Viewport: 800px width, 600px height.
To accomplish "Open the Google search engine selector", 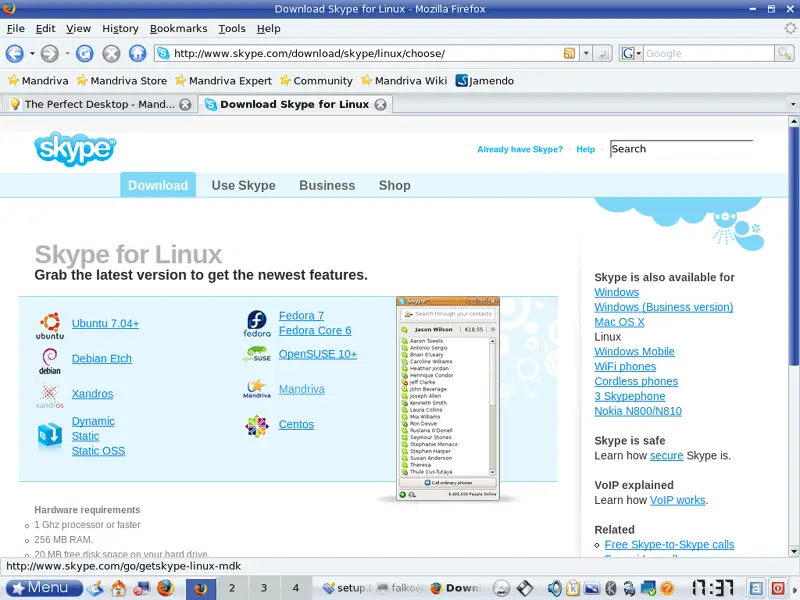I will [x=631, y=53].
